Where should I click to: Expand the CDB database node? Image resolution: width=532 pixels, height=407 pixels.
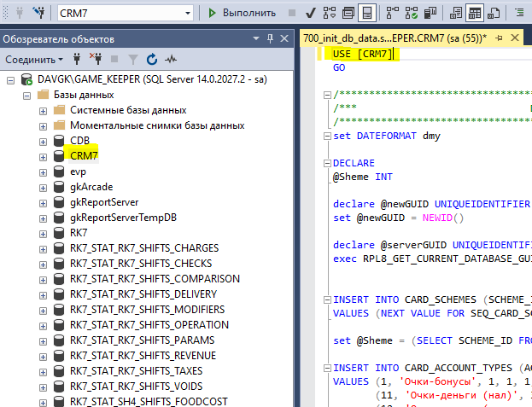[43, 142]
